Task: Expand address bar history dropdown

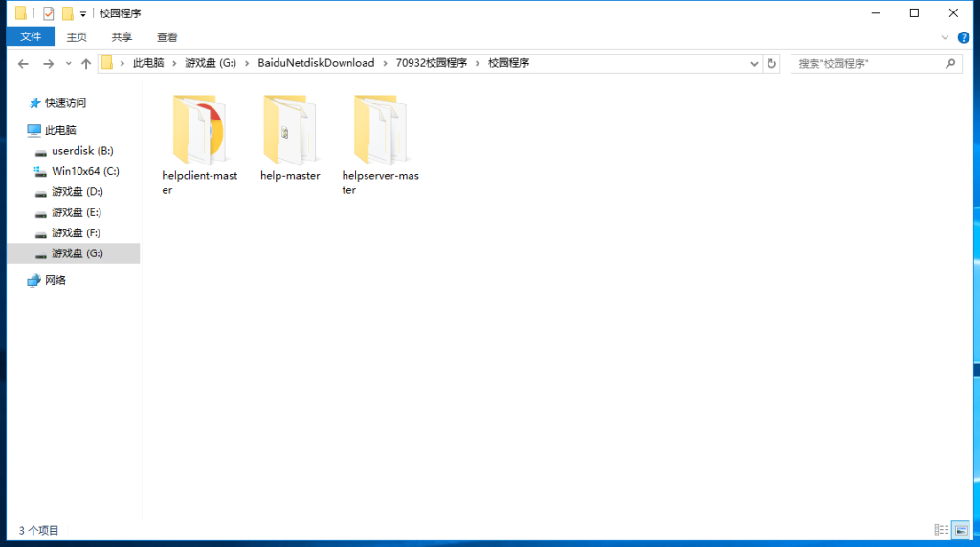Action: [754, 64]
